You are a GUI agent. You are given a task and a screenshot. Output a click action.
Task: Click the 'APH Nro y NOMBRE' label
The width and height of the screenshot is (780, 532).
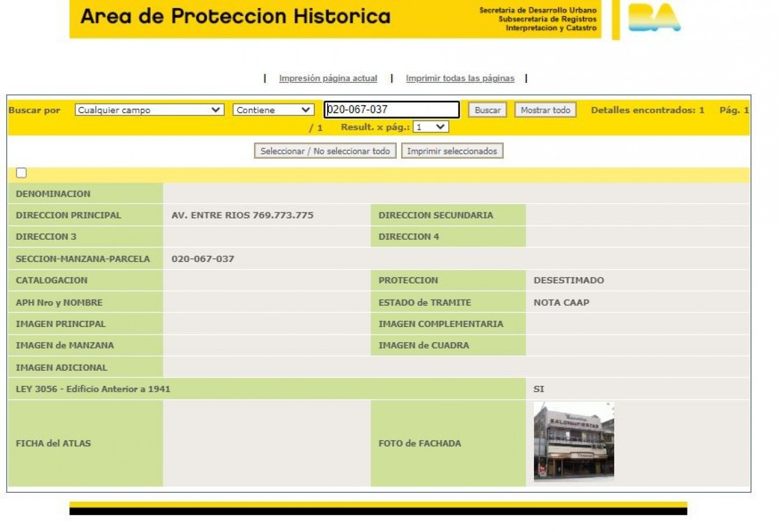[59, 302]
